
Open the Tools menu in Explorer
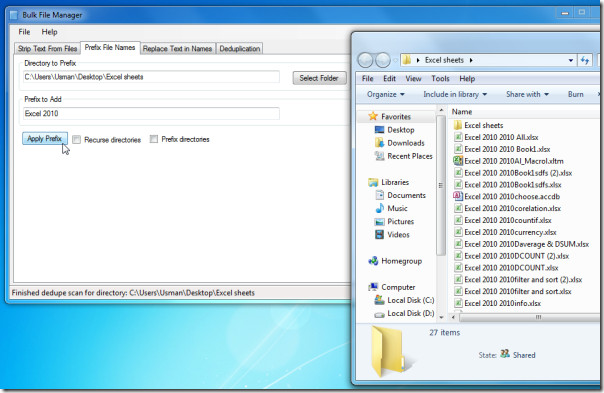[x=440, y=79]
